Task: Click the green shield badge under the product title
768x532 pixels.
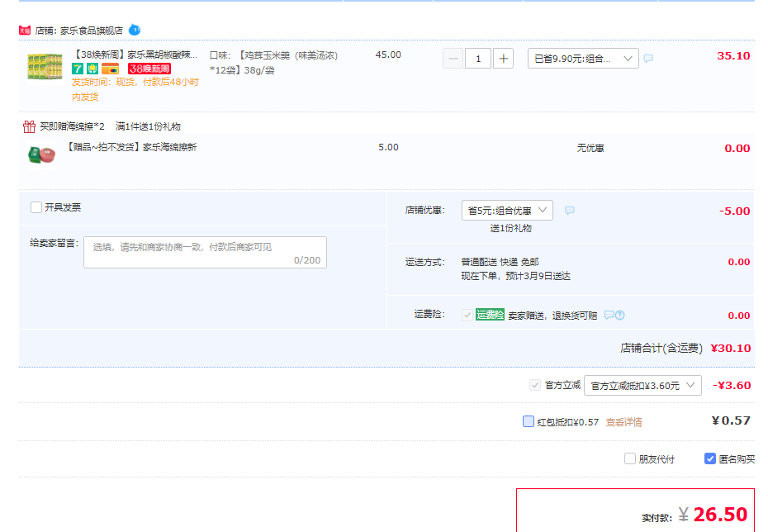Action: (92, 69)
